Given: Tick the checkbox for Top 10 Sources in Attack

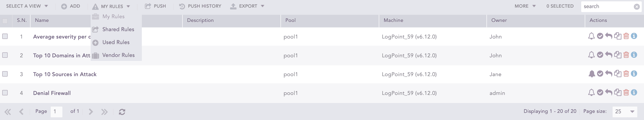Looking at the screenshot, I should [5, 74].
